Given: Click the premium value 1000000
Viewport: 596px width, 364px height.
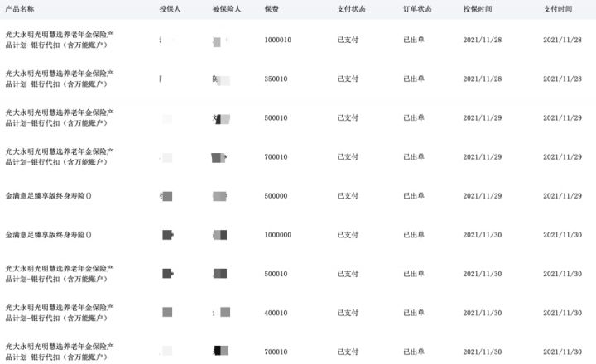Looking at the screenshot, I should 278,235.
